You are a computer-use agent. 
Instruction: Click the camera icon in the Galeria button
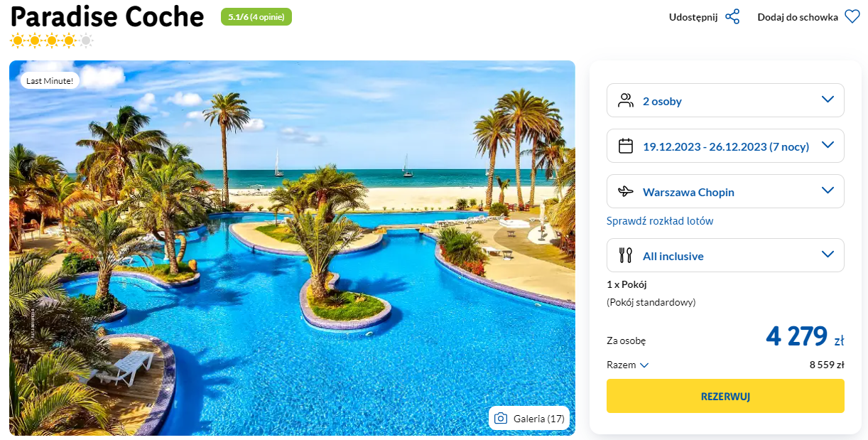[501, 418]
